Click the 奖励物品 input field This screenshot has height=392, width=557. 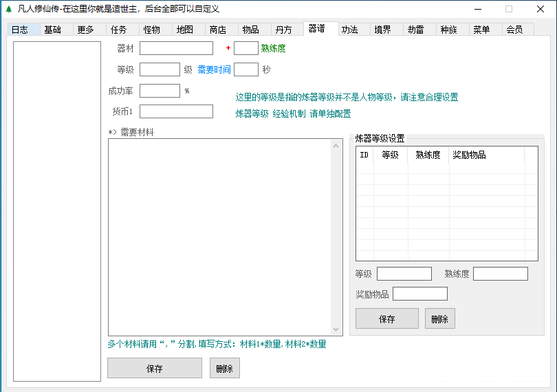pos(420,294)
